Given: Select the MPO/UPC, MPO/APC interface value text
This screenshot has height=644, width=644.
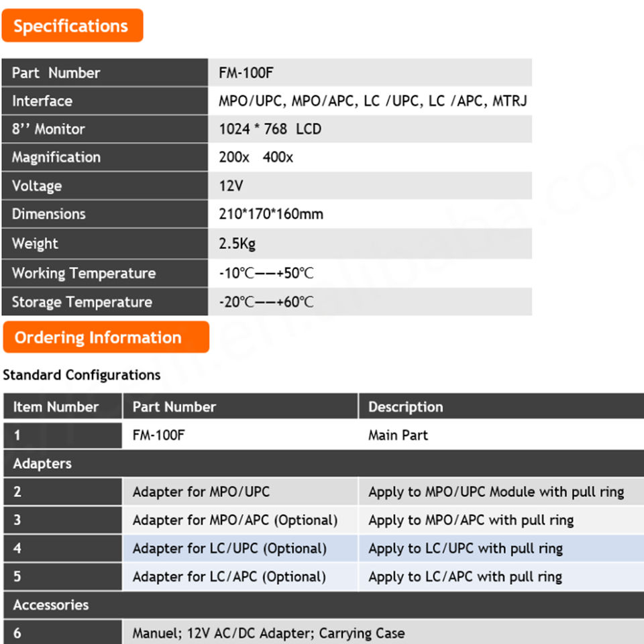Looking at the screenshot, I should pos(372,101).
